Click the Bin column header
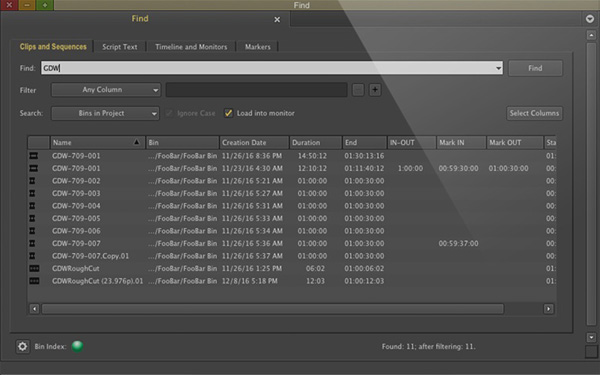The height and width of the screenshot is (375, 600). click(x=183, y=142)
